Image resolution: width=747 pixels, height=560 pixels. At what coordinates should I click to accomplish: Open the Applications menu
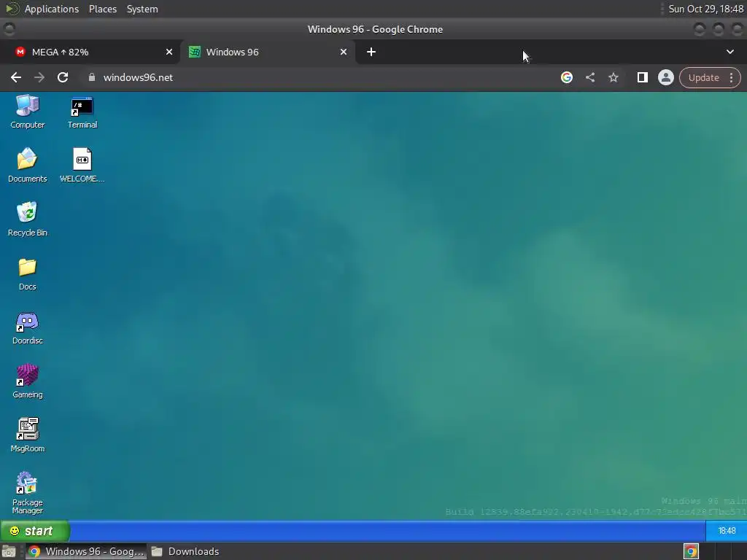pyautogui.click(x=52, y=9)
